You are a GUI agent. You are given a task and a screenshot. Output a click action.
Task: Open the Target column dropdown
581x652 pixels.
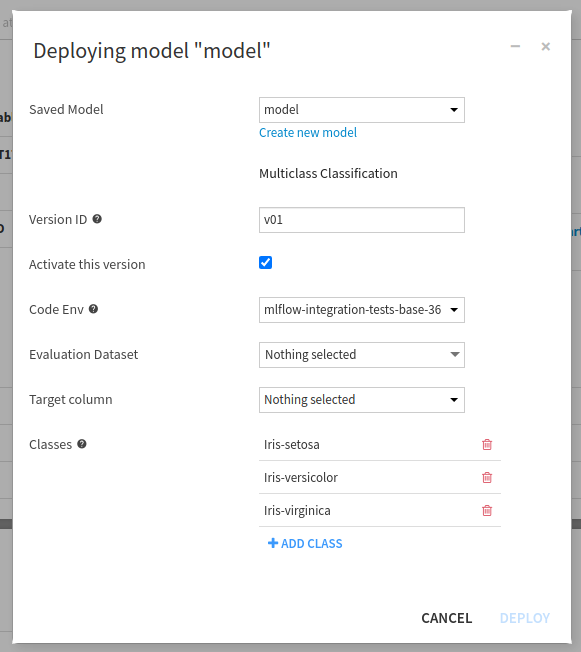[x=362, y=400]
